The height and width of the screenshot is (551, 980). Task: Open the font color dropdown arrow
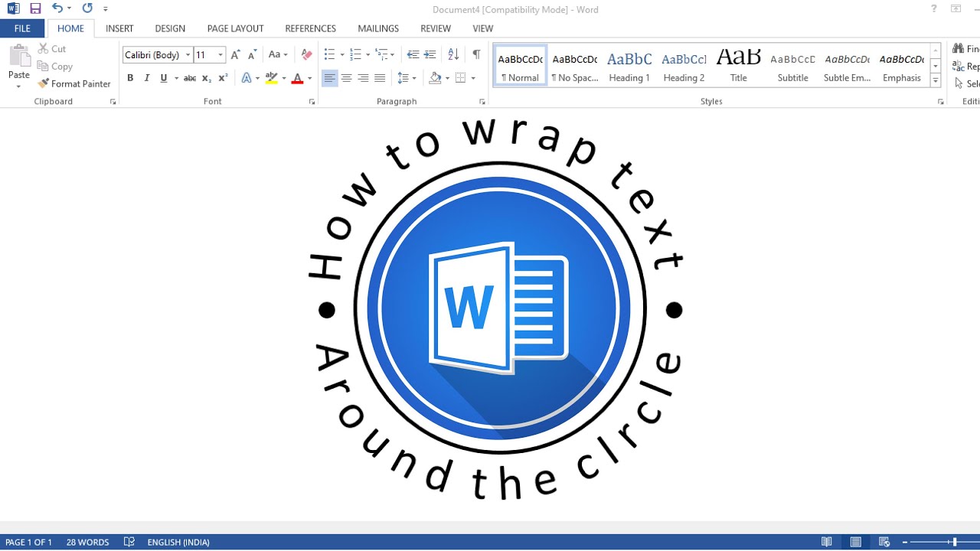pos(309,78)
